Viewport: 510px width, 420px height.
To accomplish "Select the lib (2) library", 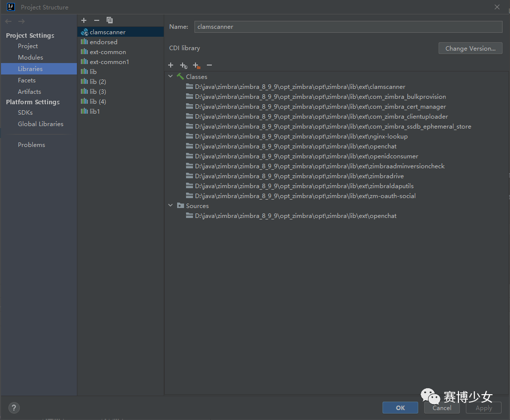I will click(121, 81).
